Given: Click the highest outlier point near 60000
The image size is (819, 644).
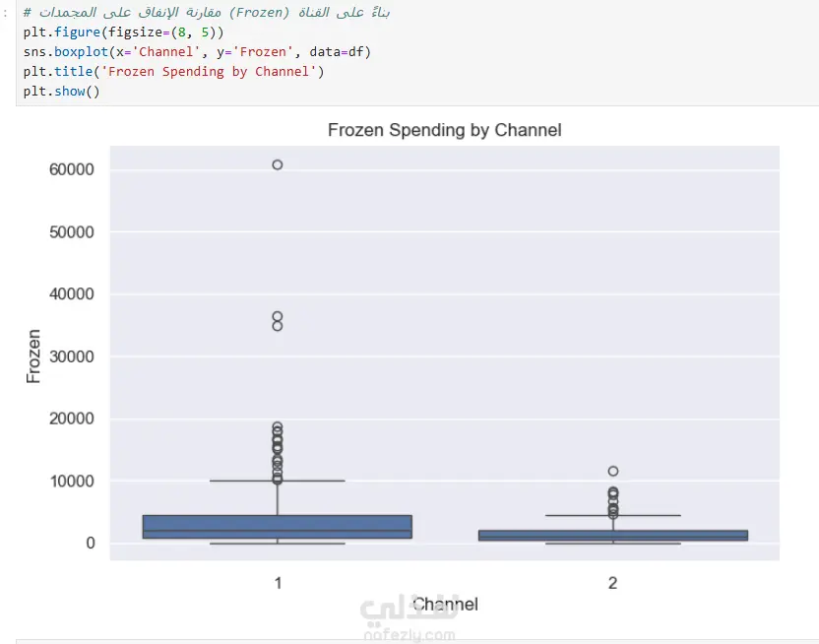Looking at the screenshot, I should pyautogui.click(x=278, y=164).
